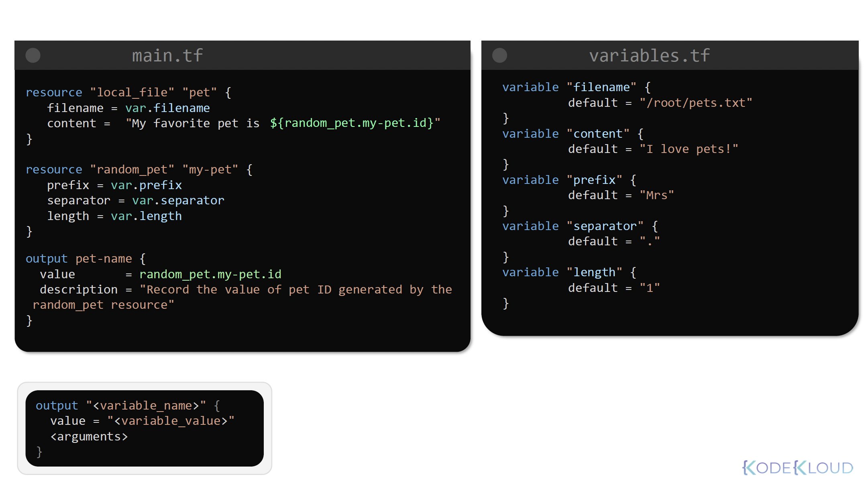This screenshot has height=477, width=868.
Task: Click the <arguments> placeholder in syntax box
Action: [89, 436]
